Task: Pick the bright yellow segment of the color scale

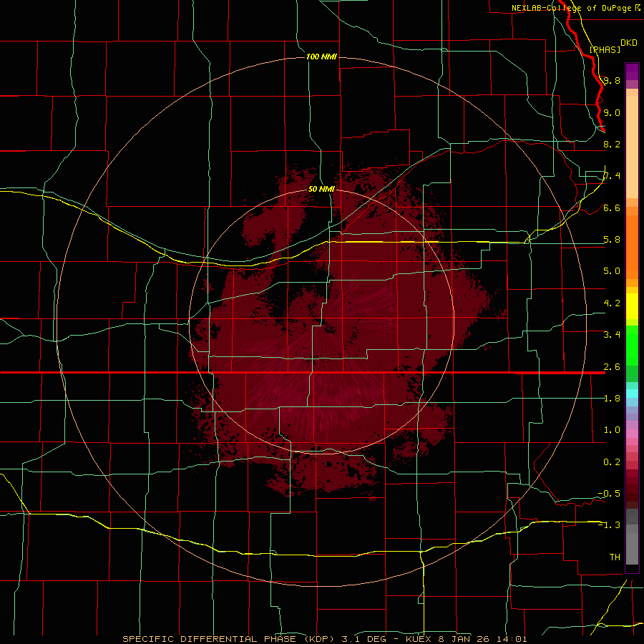Action: (632, 306)
